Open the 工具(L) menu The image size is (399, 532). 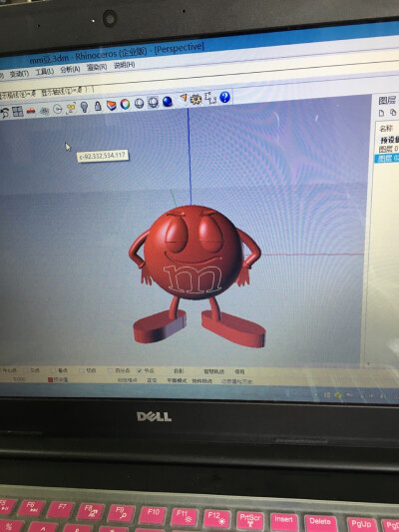[x=45, y=71]
